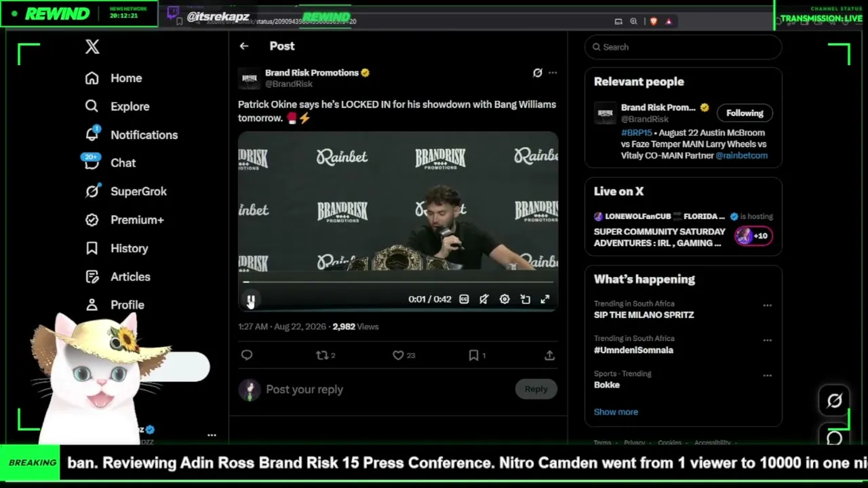The image size is (868, 488).
Task: Go to the Home feed
Action: pyautogui.click(x=113, y=78)
